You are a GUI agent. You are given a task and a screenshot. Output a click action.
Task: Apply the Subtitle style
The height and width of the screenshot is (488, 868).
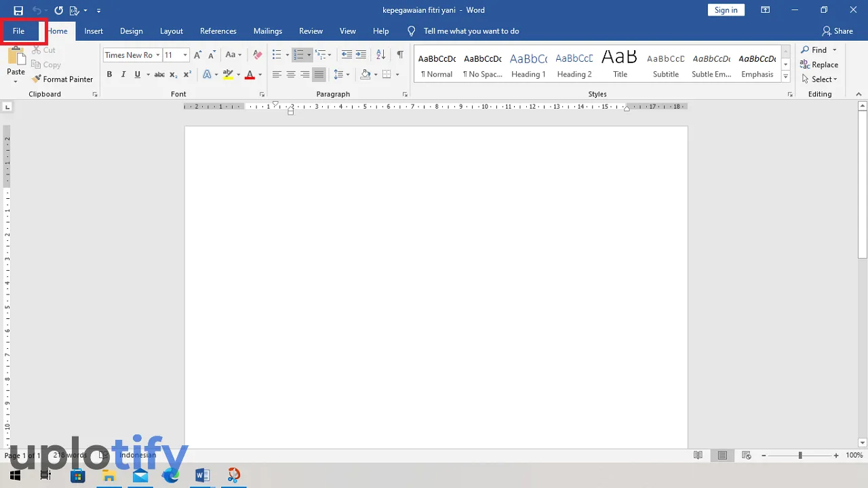(x=666, y=65)
